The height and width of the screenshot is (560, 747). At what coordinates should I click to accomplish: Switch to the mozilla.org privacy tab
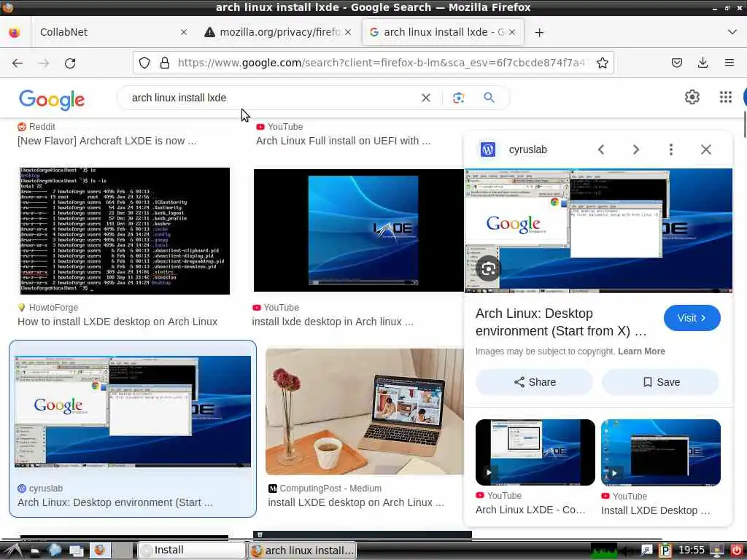(x=279, y=32)
